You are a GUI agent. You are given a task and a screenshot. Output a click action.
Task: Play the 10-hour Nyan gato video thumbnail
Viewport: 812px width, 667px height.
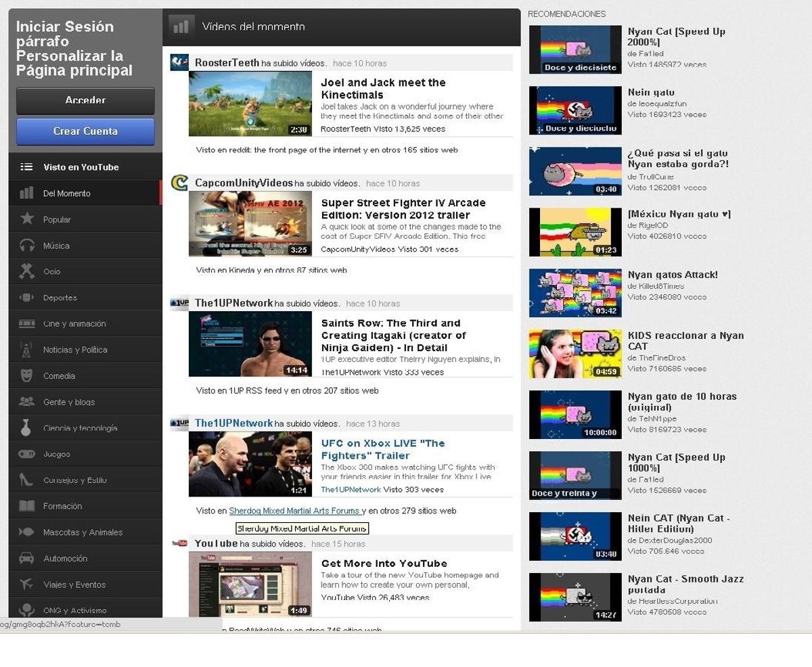(574, 415)
